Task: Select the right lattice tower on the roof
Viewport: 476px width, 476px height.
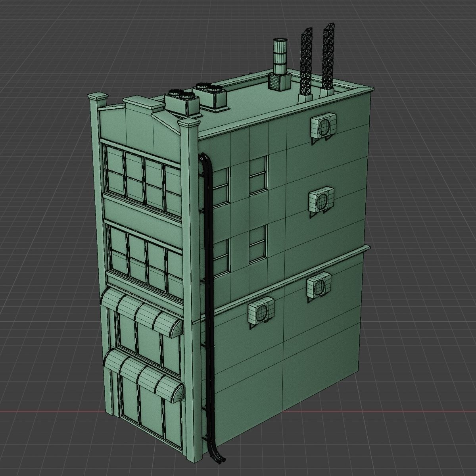Action: coord(328,60)
